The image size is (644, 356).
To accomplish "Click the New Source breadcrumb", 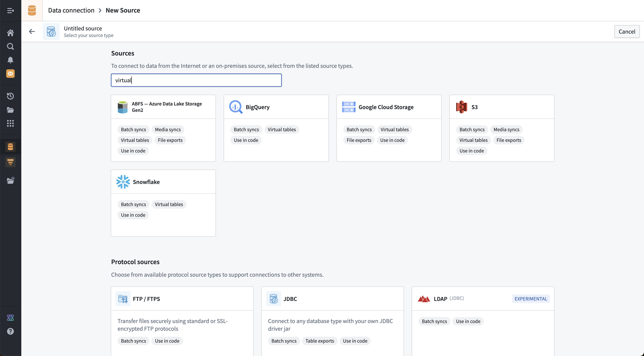I will pos(123,10).
